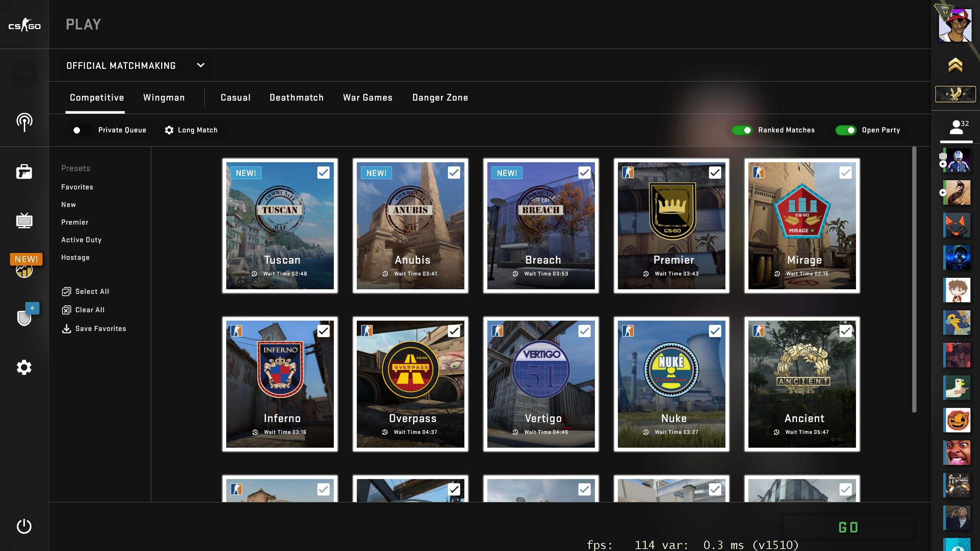Click the shield Prime upgrade icon

point(24,318)
